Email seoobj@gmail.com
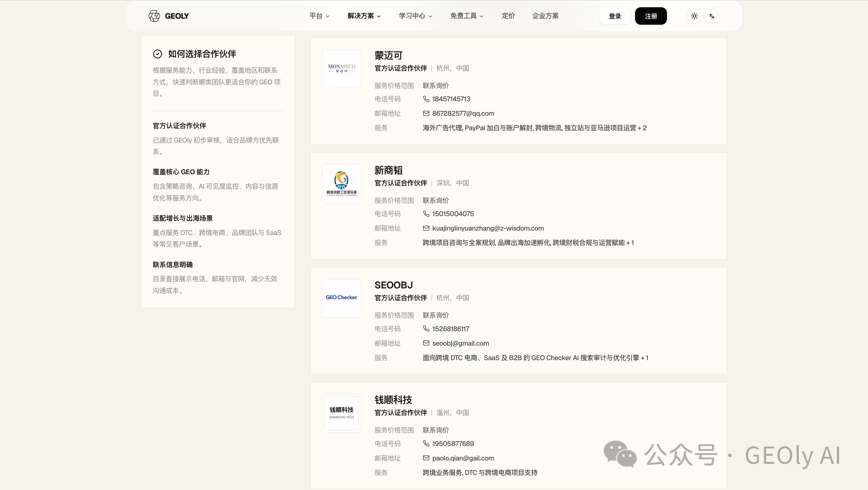This screenshot has height=490, width=868. (x=461, y=343)
